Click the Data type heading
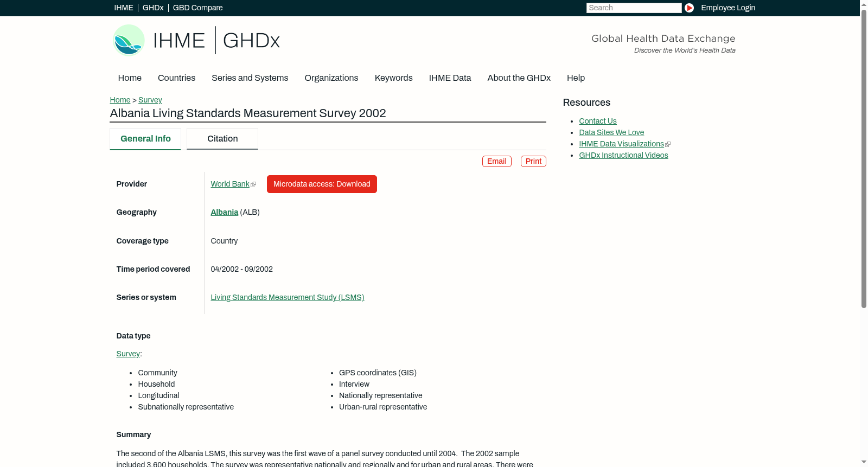Screen dimensions: 868x467 [x=133, y=336]
